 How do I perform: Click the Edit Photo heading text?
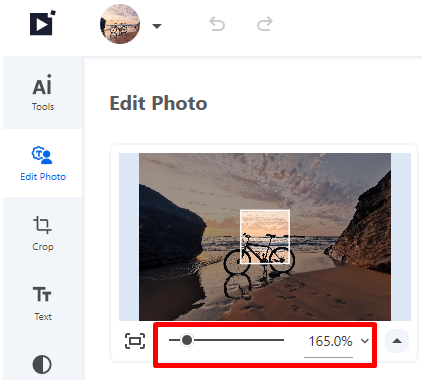[x=159, y=103]
